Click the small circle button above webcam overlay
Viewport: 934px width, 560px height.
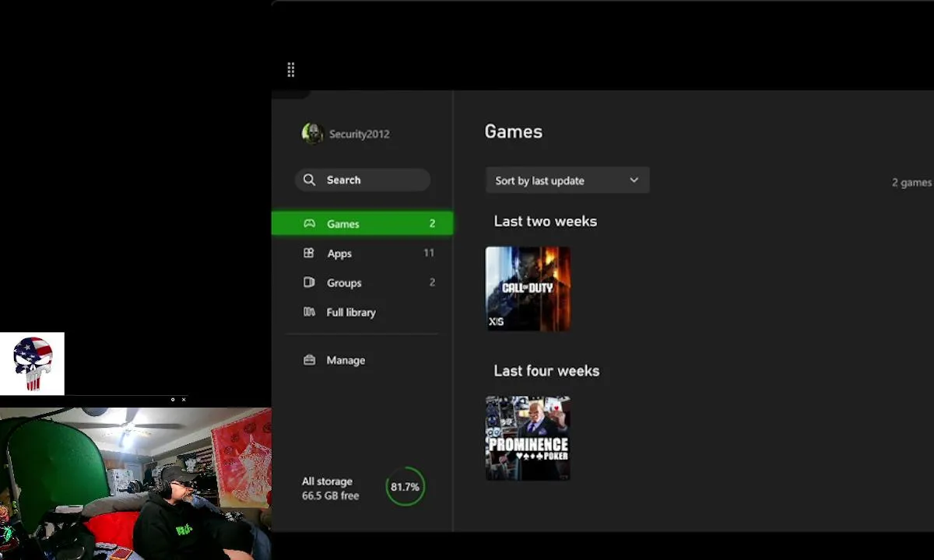[x=173, y=400]
